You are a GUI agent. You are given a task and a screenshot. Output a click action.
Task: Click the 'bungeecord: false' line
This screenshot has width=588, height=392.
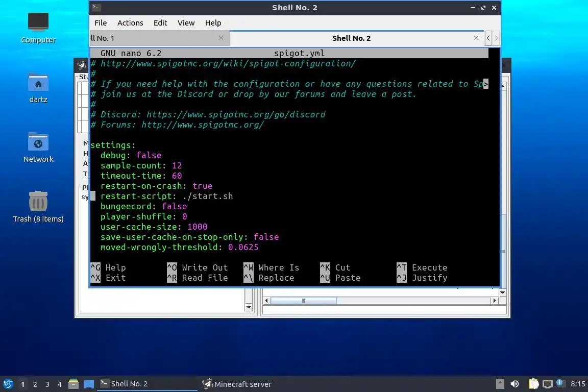click(143, 206)
